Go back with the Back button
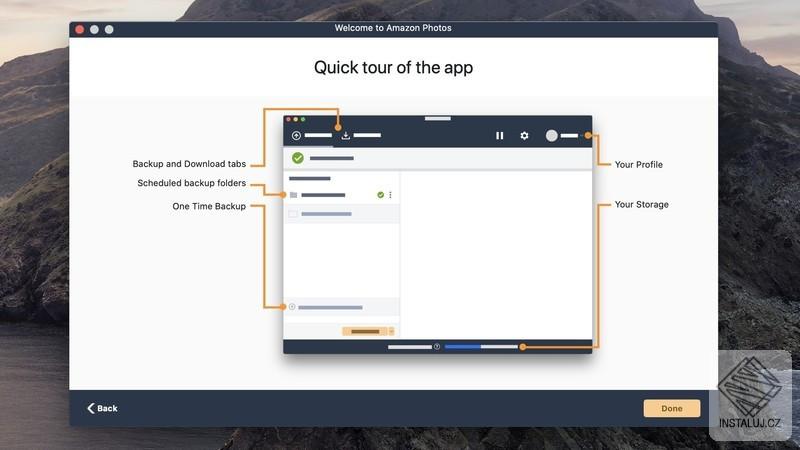Viewport: 800px width, 450px height. [102, 408]
